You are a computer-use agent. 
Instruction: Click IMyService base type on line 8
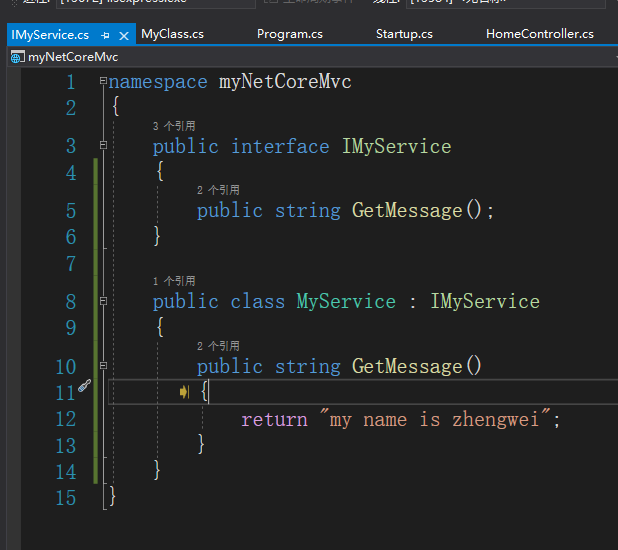[485, 302]
